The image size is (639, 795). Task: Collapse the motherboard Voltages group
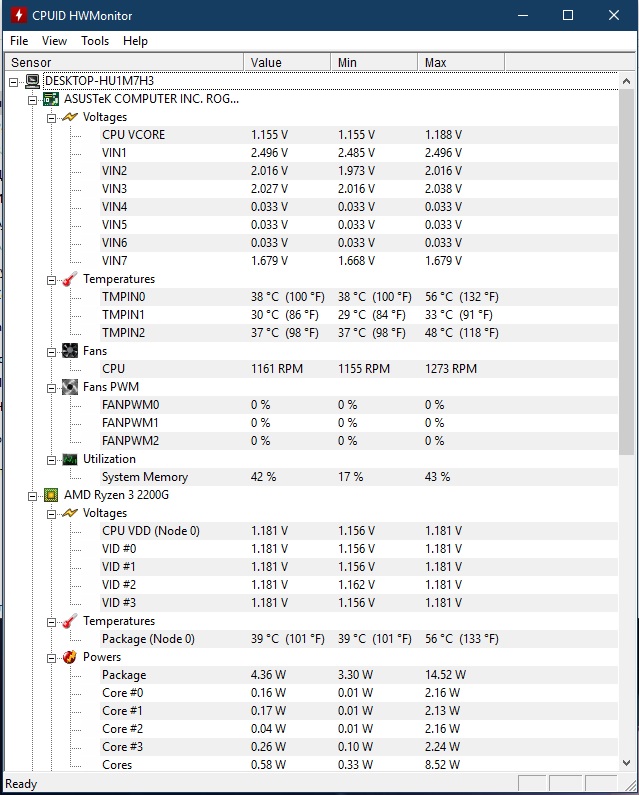tap(51, 117)
